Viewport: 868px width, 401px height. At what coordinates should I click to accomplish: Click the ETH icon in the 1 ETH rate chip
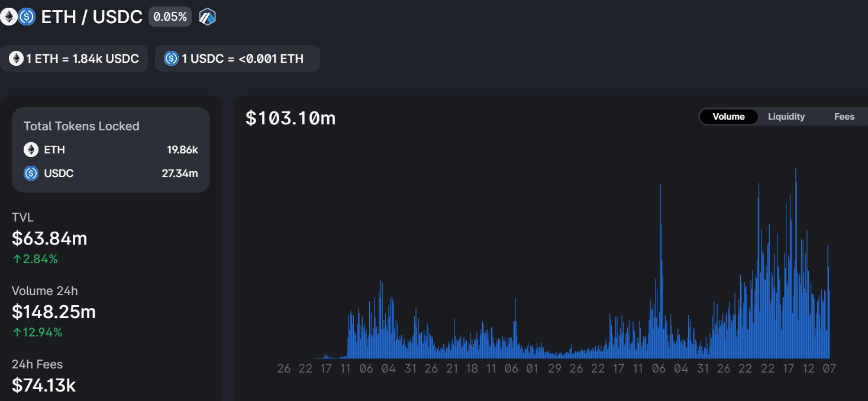pyautogui.click(x=16, y=59)
